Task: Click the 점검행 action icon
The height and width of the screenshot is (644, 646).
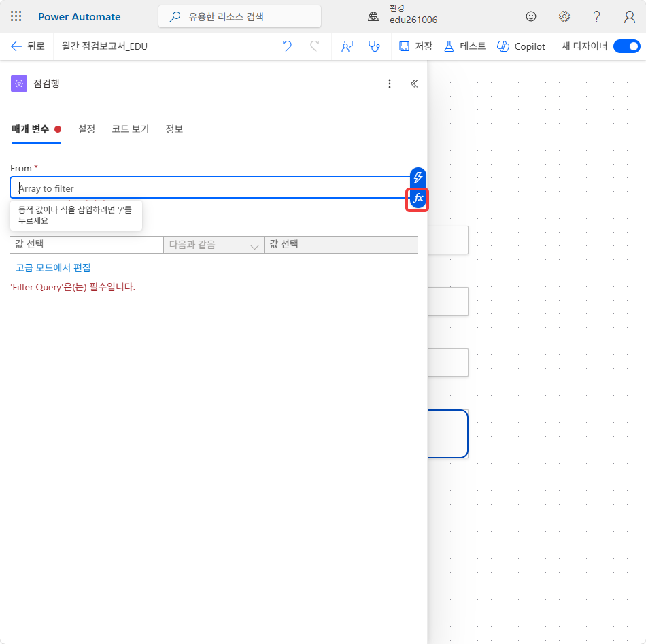Action: pos(19,84)
